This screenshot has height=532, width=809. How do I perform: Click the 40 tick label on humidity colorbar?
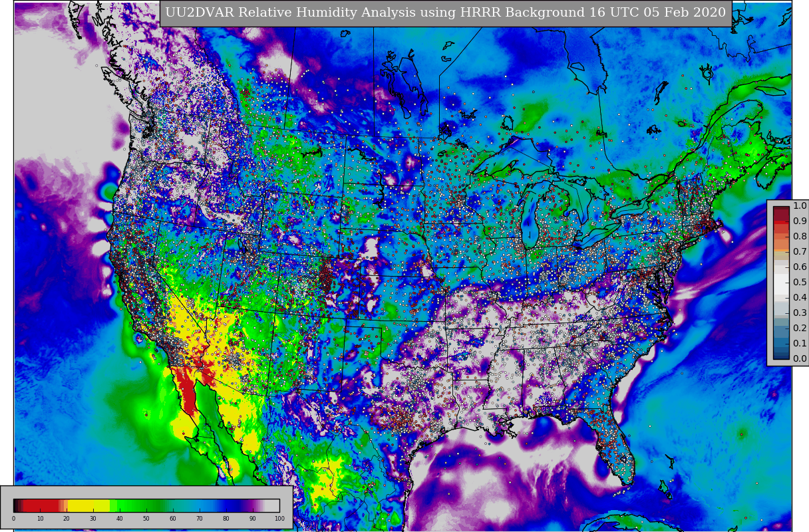click(120, 519)
